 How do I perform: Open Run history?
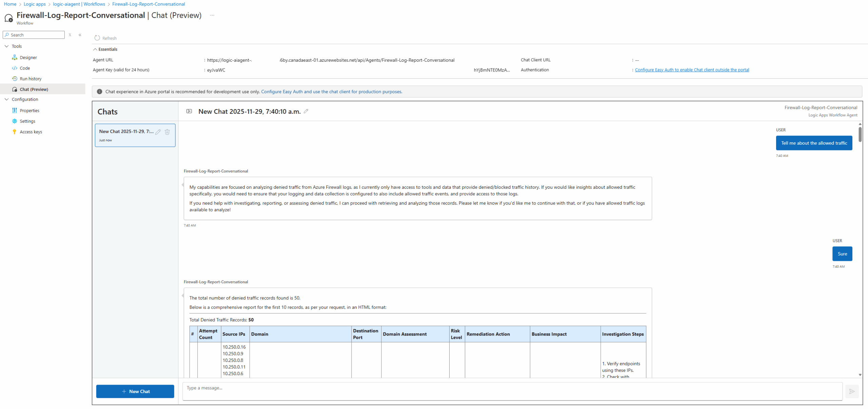tap(31, 79)
